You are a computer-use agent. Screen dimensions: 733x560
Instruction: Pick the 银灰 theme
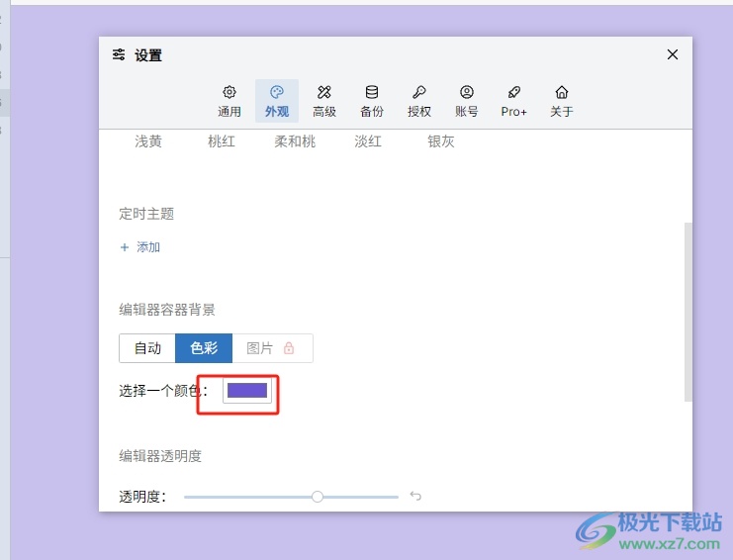[x=441, y=141]
